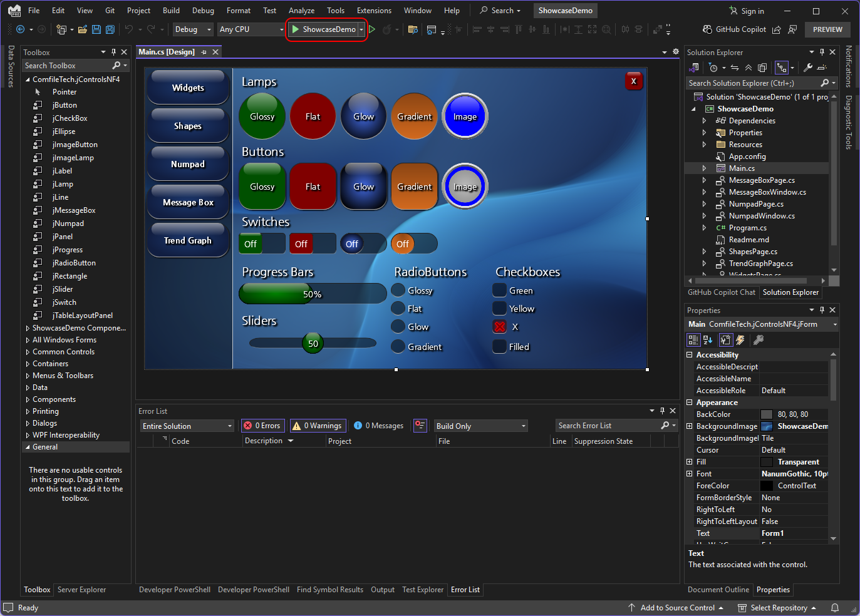860x616 pixels.
Task: Click the Trend Graph form button
Action: tap(188, 240)
